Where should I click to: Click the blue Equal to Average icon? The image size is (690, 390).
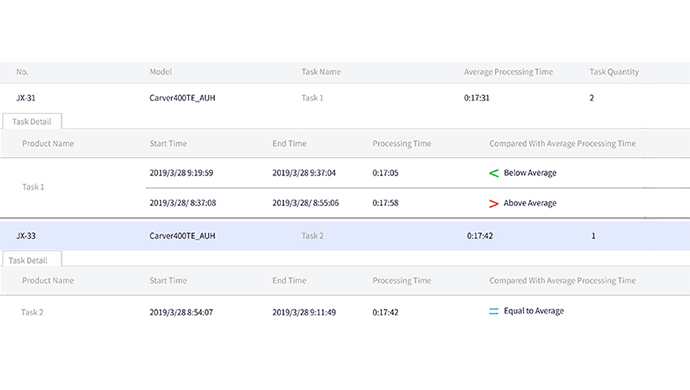(x=494, y=311)
